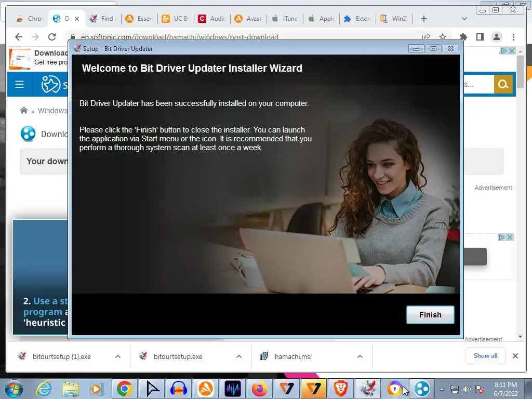
Task: Close the Chrome downloads bar
Action: (x=515, y=356)
